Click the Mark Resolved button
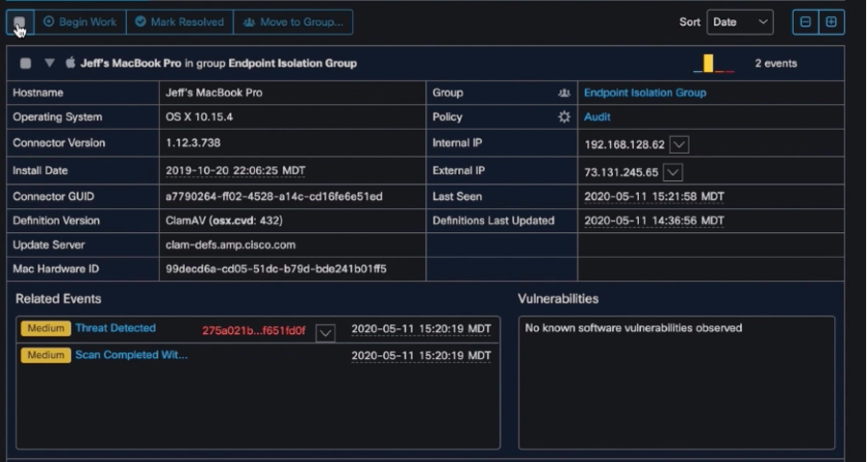868x462 pixels. click(180, 22)
